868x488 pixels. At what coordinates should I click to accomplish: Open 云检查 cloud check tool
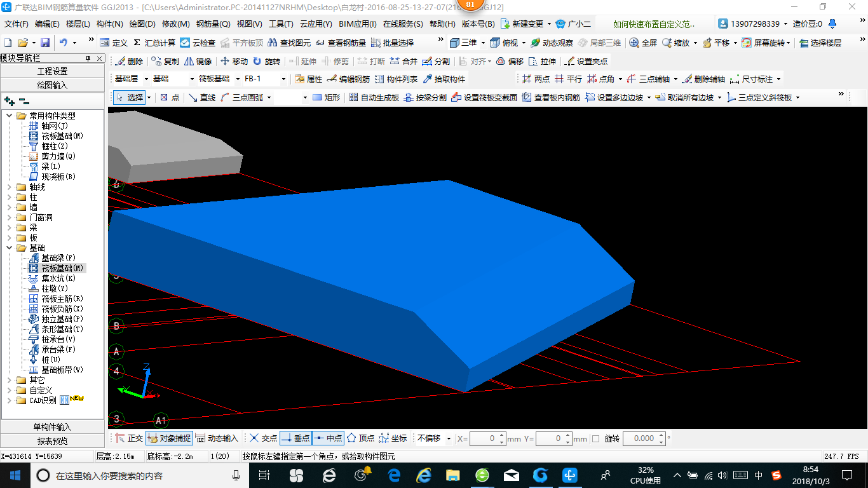tap(198, 43)
